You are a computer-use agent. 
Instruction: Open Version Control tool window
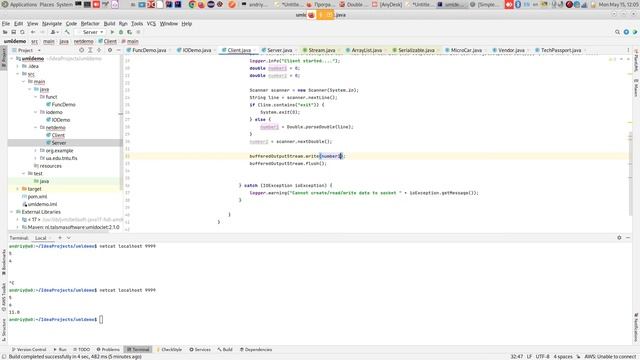29,350
